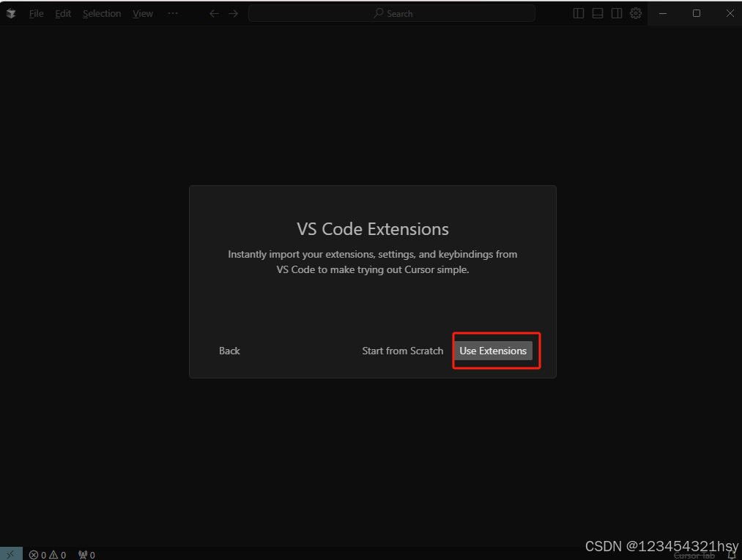Open the remote window status icon
The height and width of the screenshot is (560, 742).
click(11, 554)
